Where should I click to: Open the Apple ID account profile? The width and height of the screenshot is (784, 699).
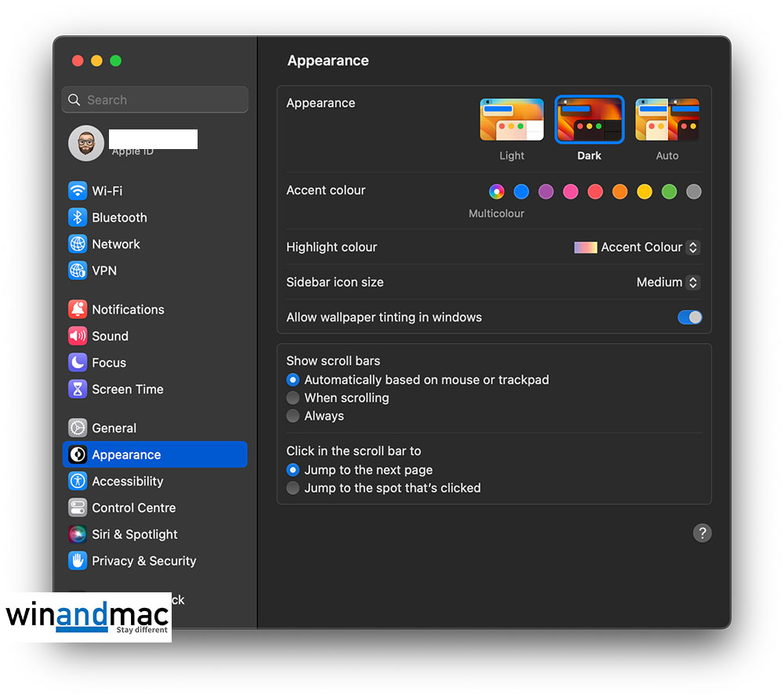pos(133,144)
